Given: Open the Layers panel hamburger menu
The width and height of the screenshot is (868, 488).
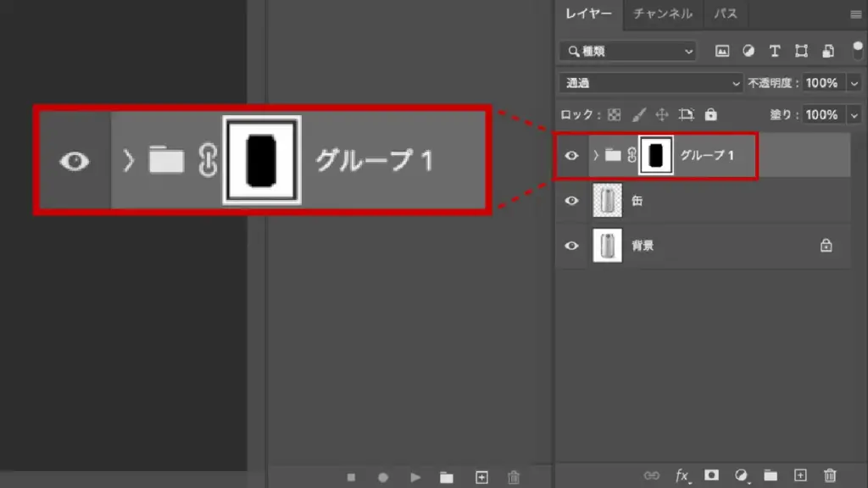Looking at the screenshot, I should tap(854, 14).
